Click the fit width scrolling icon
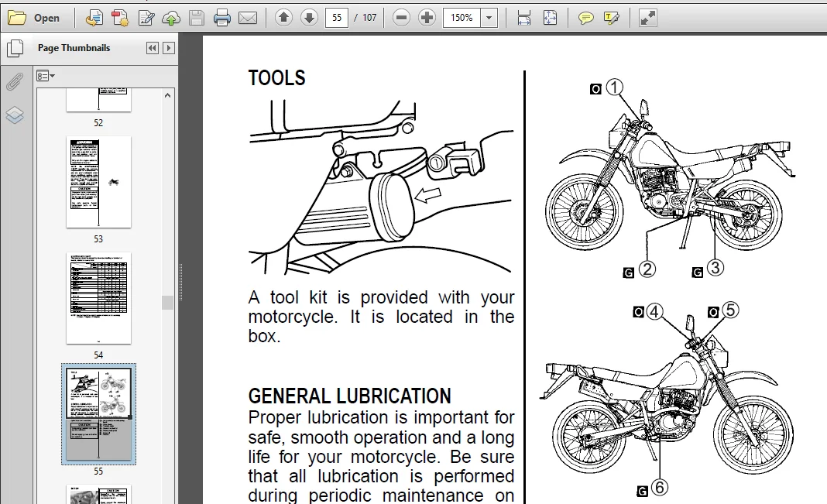Viewport: 827px width, 504px height. click(523, 18)
